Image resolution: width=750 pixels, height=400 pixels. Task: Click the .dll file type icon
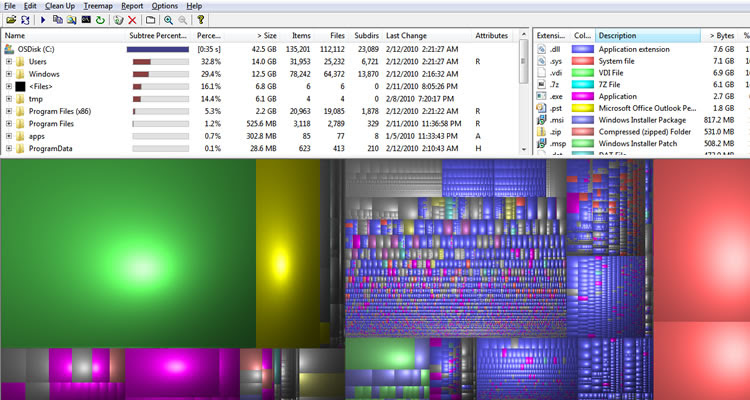(x=541, y=49)
